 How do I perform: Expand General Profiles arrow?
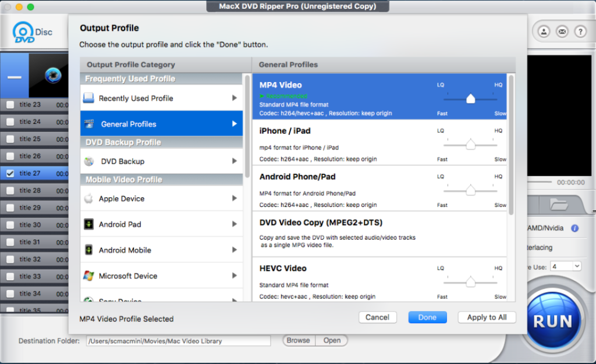click(235, 124)
